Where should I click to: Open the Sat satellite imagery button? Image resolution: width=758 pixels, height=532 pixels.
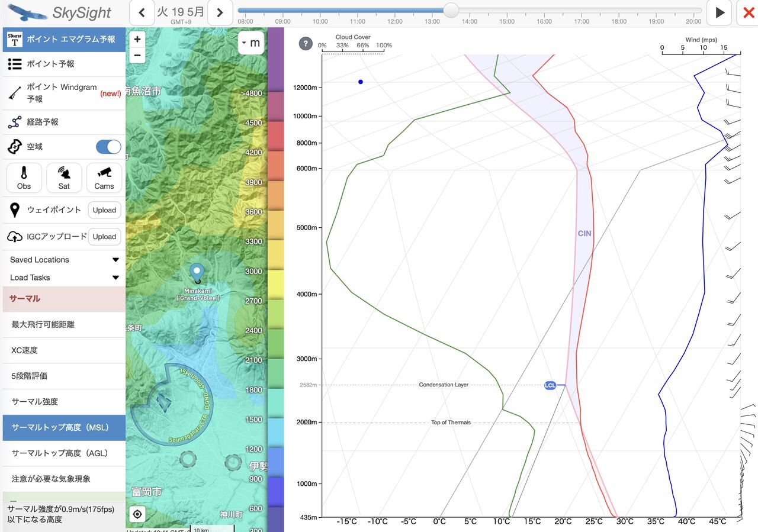point(64,178)
